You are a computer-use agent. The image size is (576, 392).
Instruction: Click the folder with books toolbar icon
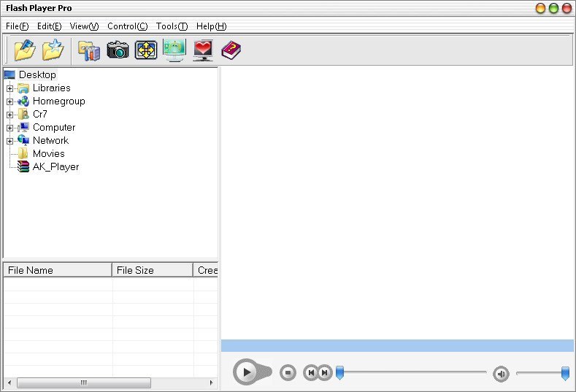[89, 50]
